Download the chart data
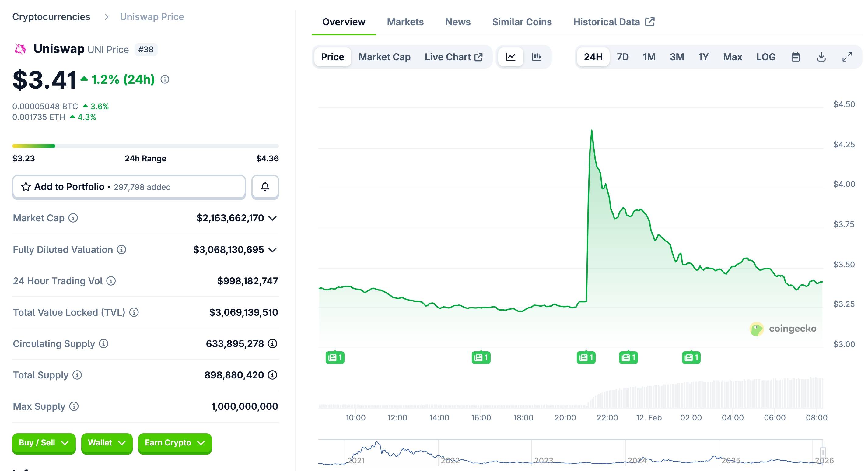 pyautogui.click(x=821, y=57)
